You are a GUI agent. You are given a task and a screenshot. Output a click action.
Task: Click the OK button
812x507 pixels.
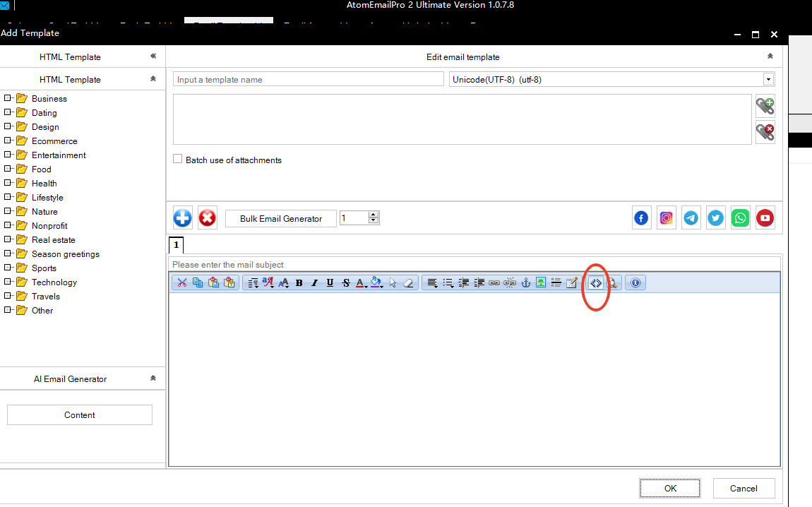tap(670, 489)
